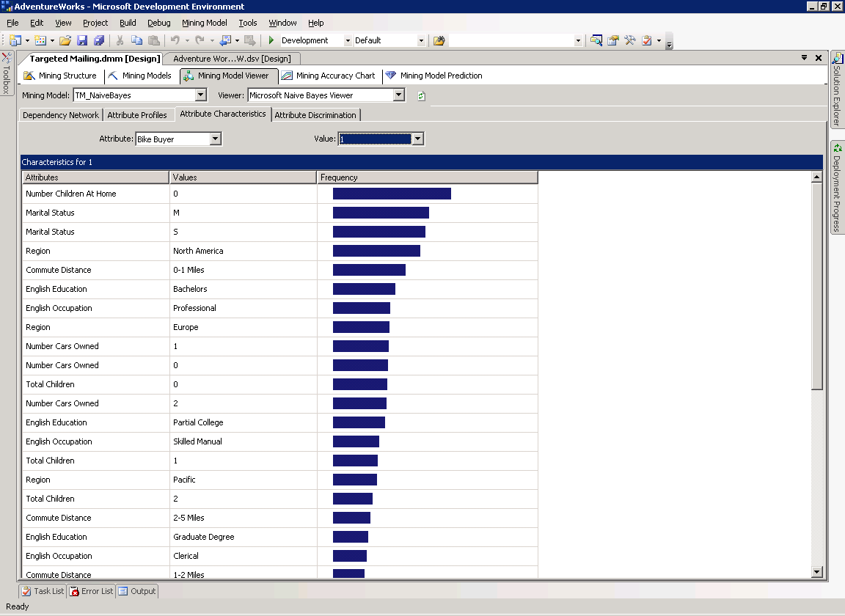Click the vertical scrollbar thumb

coord(817,286)
